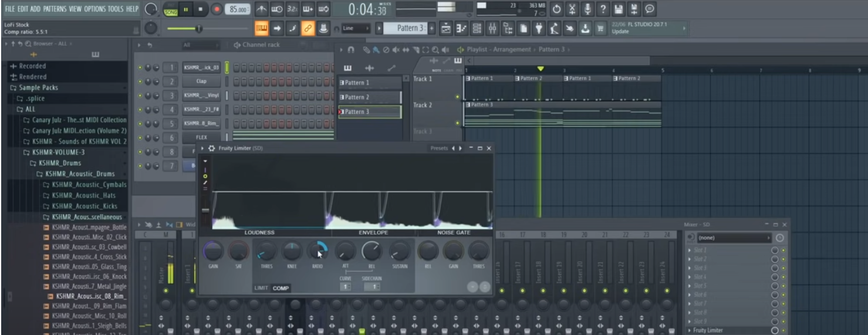Image resolution: width=868 pixels, height=335 pixels.
Task: Toggle the metronome icon
Action: click(262, 9)
